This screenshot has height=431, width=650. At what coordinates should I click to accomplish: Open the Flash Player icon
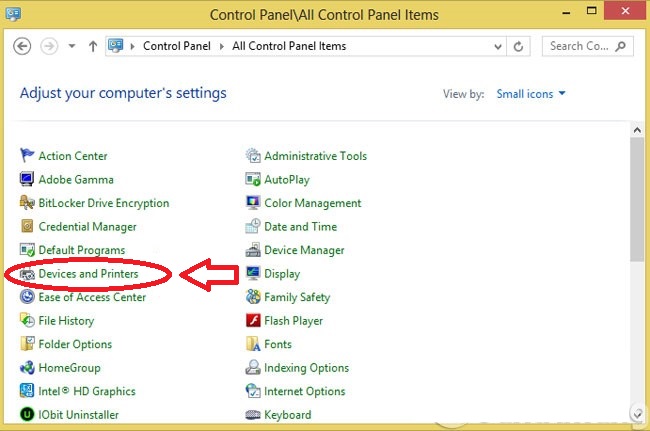point(254,321)
